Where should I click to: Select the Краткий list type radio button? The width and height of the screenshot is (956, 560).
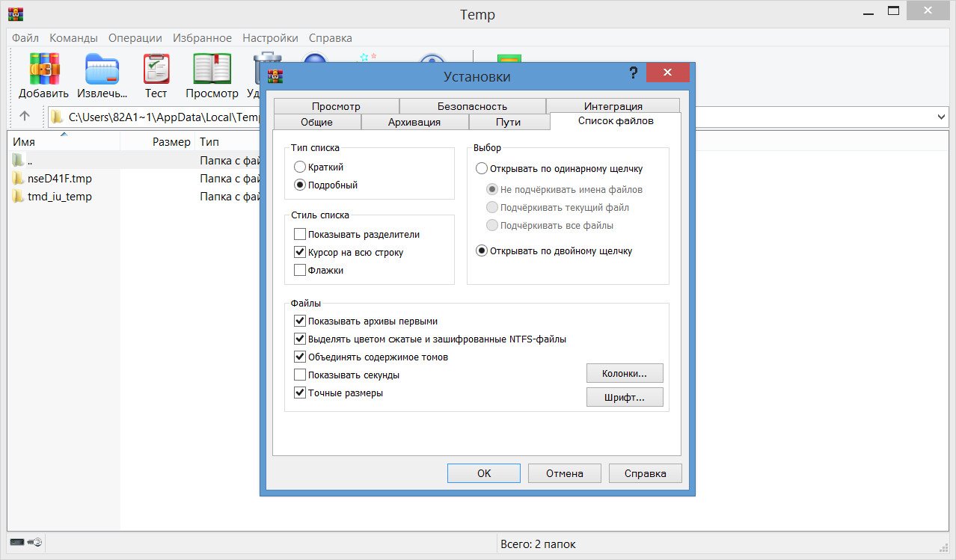tap(300, 167)
